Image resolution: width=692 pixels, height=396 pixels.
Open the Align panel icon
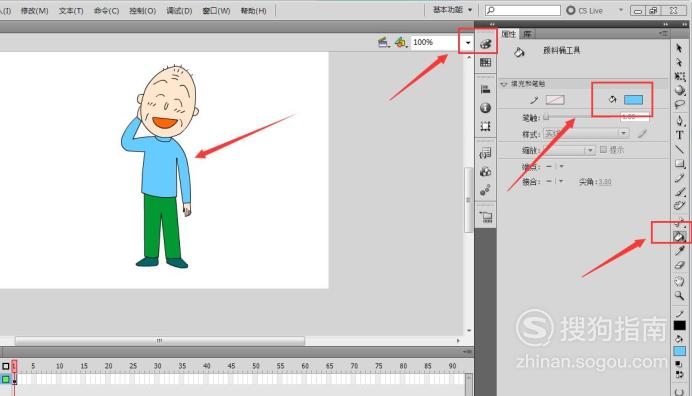point(485,89)
